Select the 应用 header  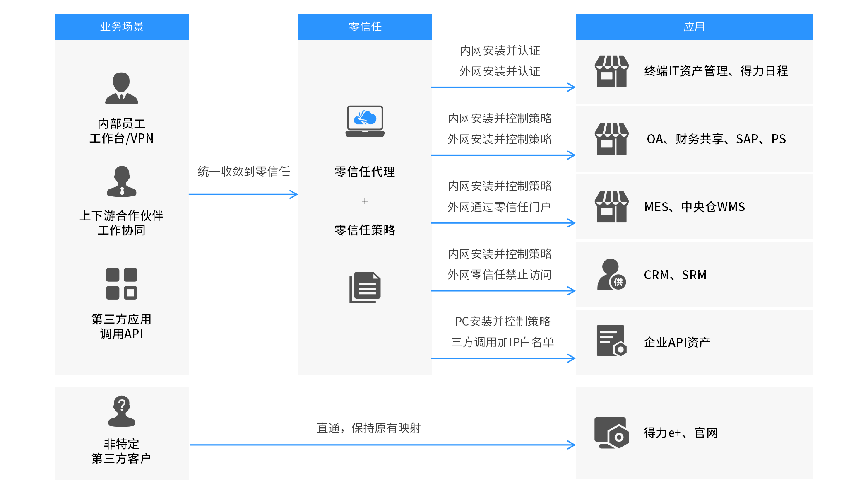[x=694, y=27]
